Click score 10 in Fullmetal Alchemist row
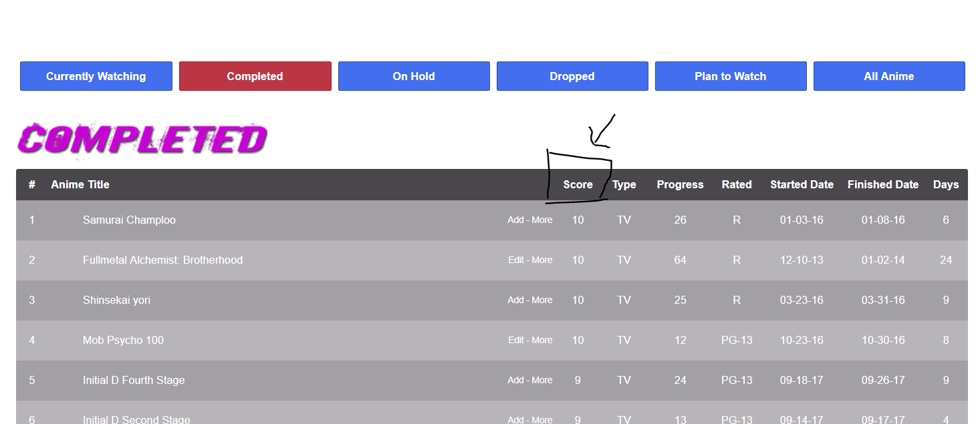This screenshot has width=980, height=424. pyautogui.click(x=578, y=260)
